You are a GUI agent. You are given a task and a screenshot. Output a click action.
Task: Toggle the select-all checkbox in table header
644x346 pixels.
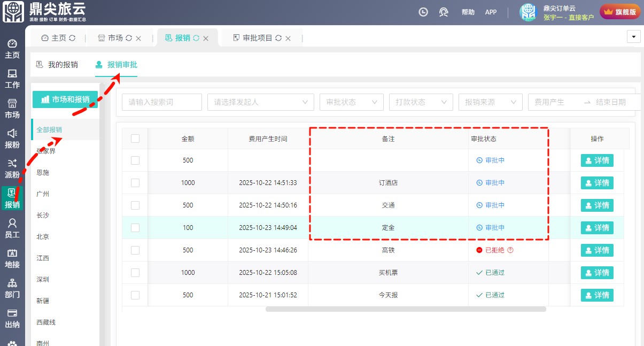(135, 139)
